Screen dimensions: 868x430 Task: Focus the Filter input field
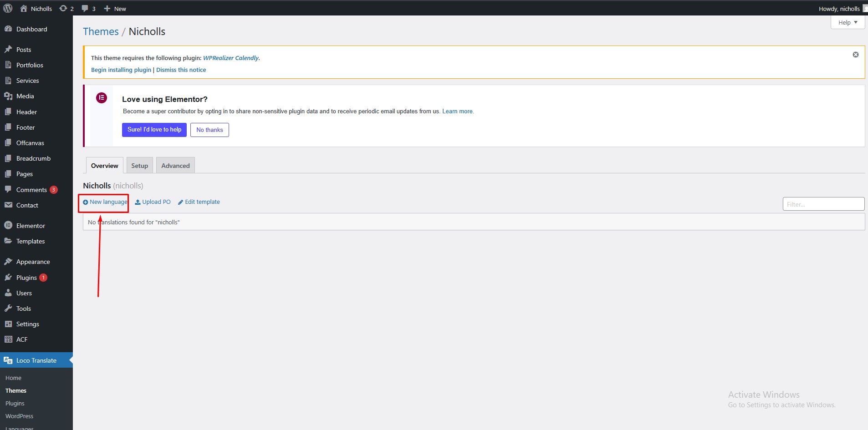click(823, 204)
